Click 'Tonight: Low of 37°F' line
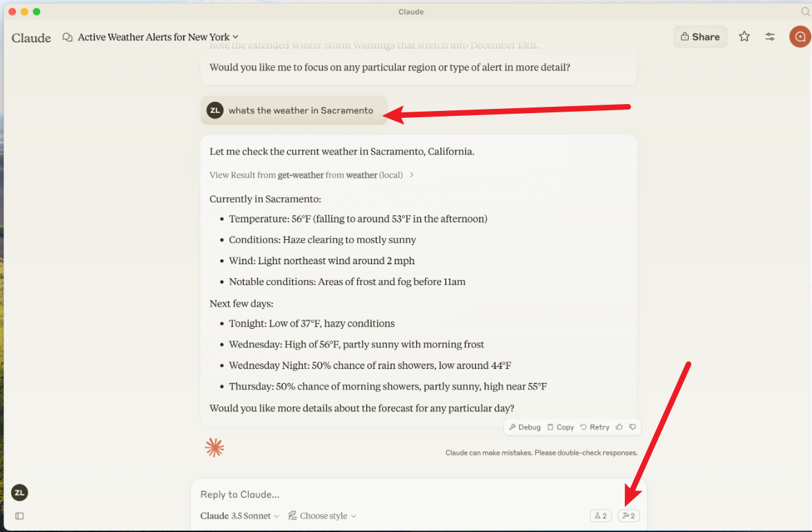The height and width of the screenshot is (532, 812). 312,324
